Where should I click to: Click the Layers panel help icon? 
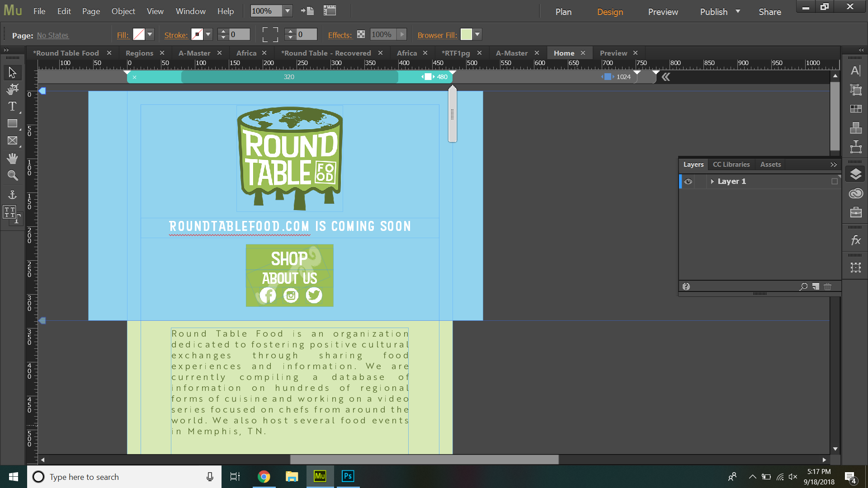pyautogui.click(x=686, y=286)
